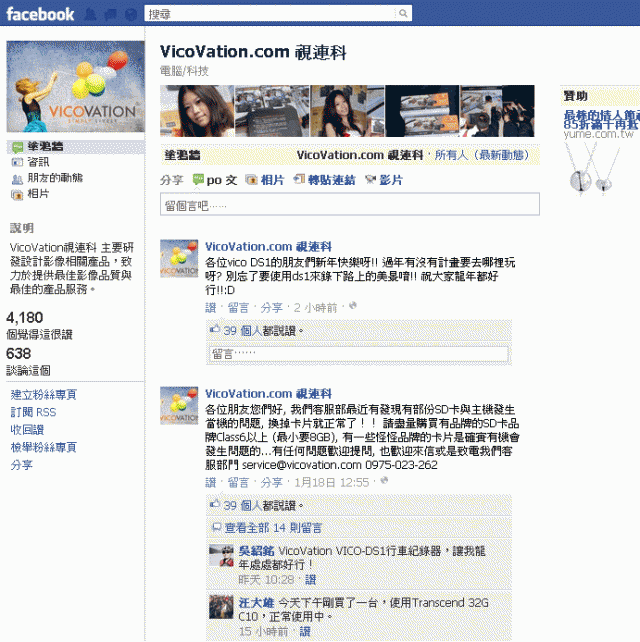Click 汪大雄 comment avatar
This screenshot has height=642, width=640.
[x=221, y=607]
